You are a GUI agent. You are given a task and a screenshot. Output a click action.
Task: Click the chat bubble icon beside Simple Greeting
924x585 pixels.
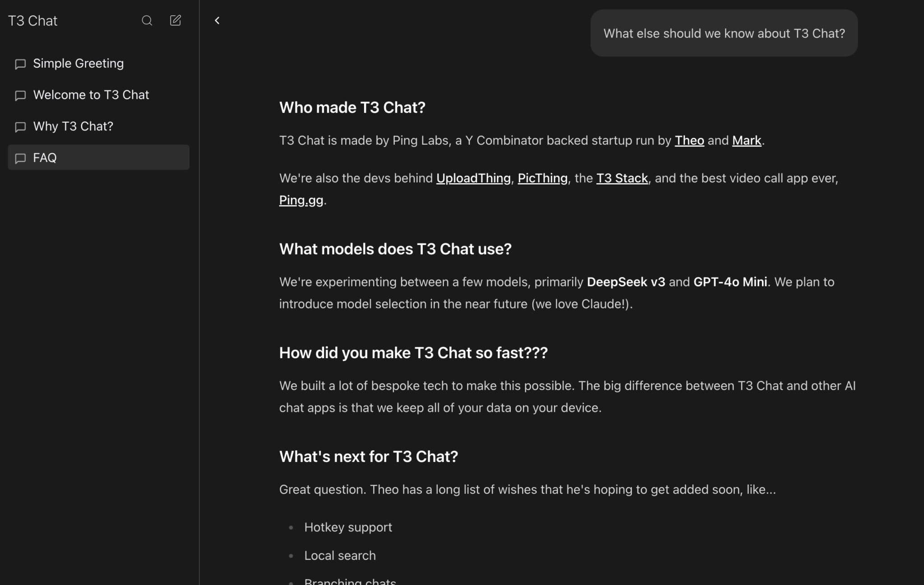point(20,64)
